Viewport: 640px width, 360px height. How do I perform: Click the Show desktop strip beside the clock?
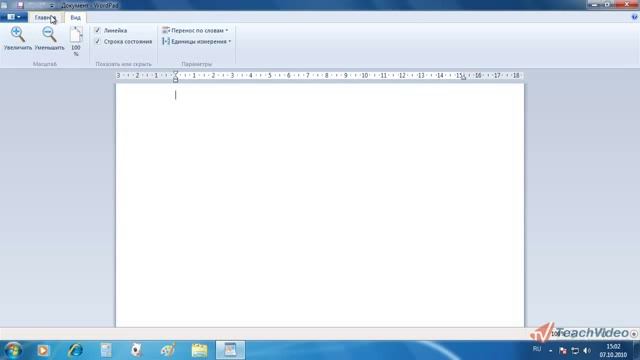coord(637,350)
